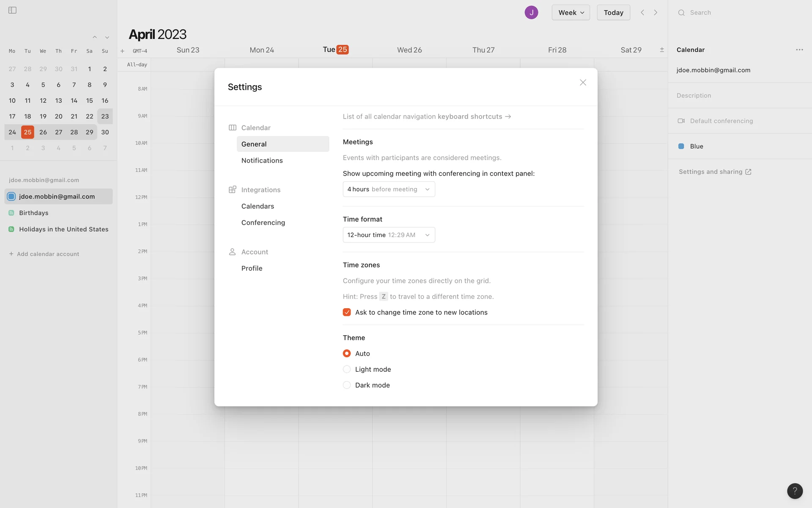Go to previous month in mini calendar
The height and width of the screenshot is (508, 812).
(95, 37)
